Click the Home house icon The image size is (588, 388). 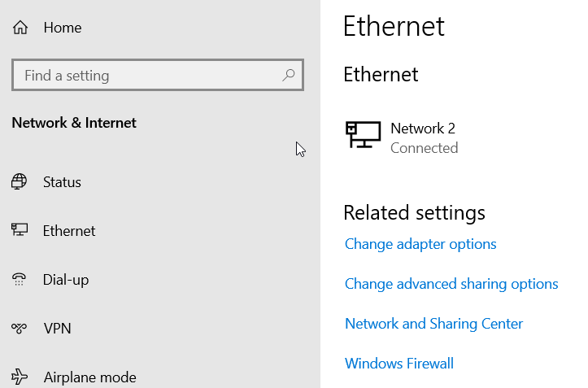[x=20, y=28]
